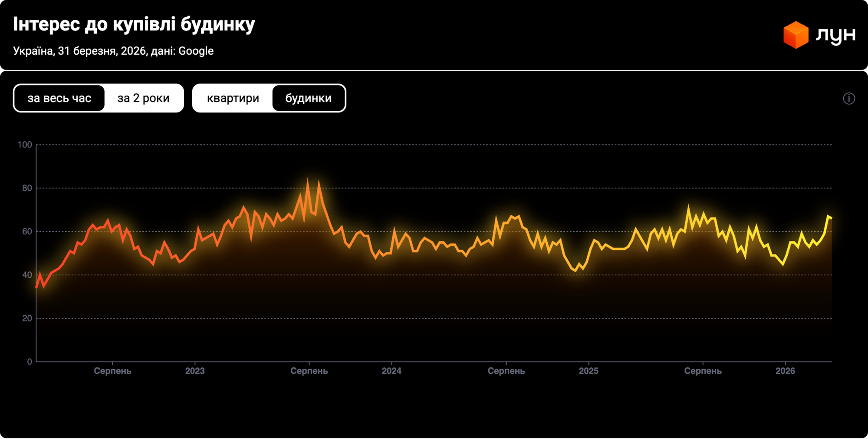
Task: Switch to the 'за 2 роки' range
Action: (x=143, y=98)
